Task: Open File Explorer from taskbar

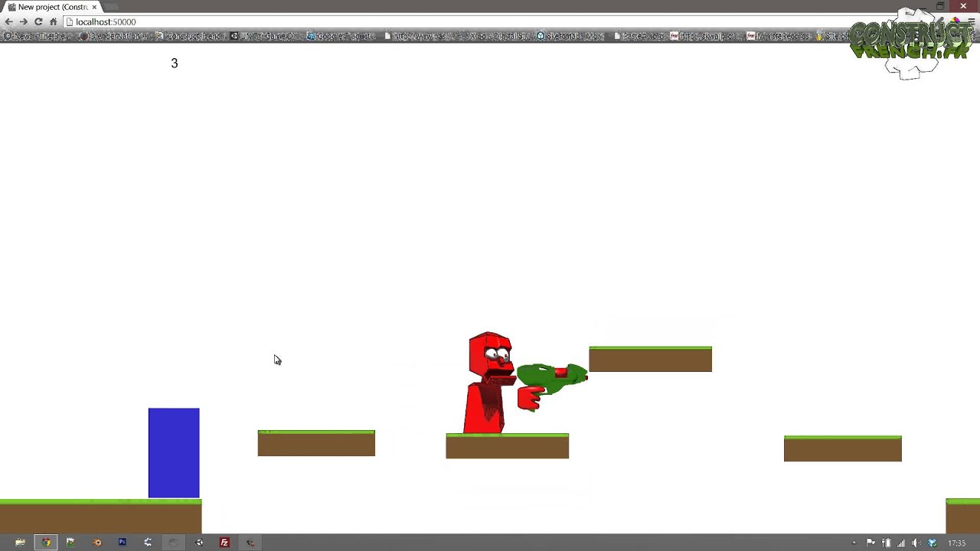Action: click(x=20, y=543)
